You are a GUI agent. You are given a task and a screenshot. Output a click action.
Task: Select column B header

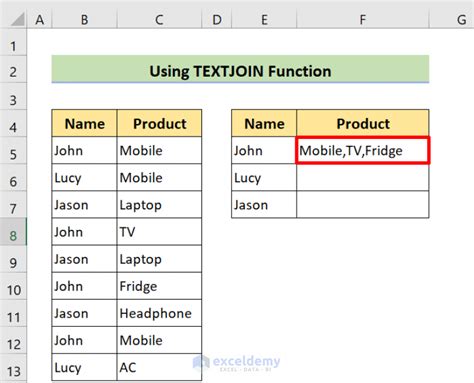pyautogui.click(x=84, y=20)
